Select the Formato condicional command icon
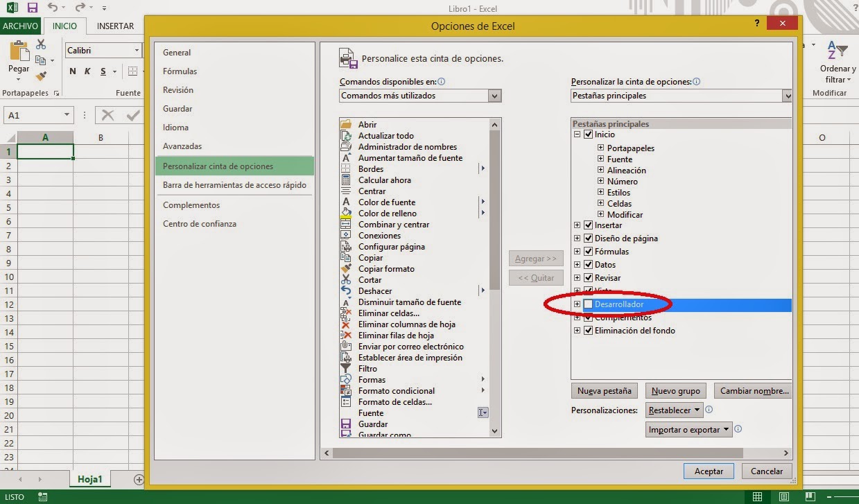The image size is (859, 504). coord(347,391)
